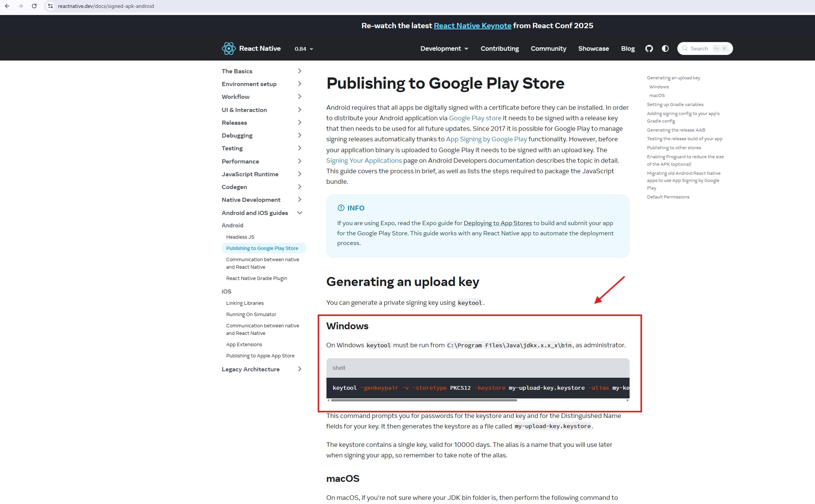Open the React Native Keynote link
This screenshot has width=815, height=504.
click(x=472, y=26)
